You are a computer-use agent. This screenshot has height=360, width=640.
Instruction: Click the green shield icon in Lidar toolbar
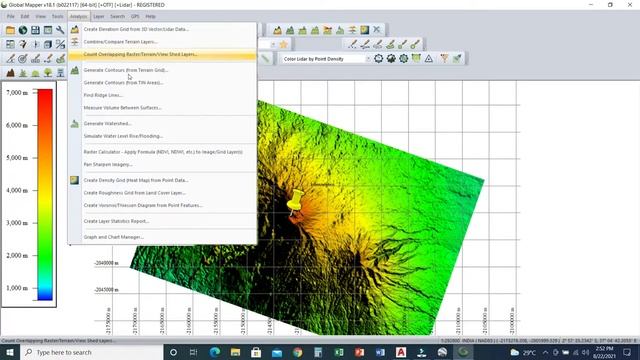click(x=416, y=59)
